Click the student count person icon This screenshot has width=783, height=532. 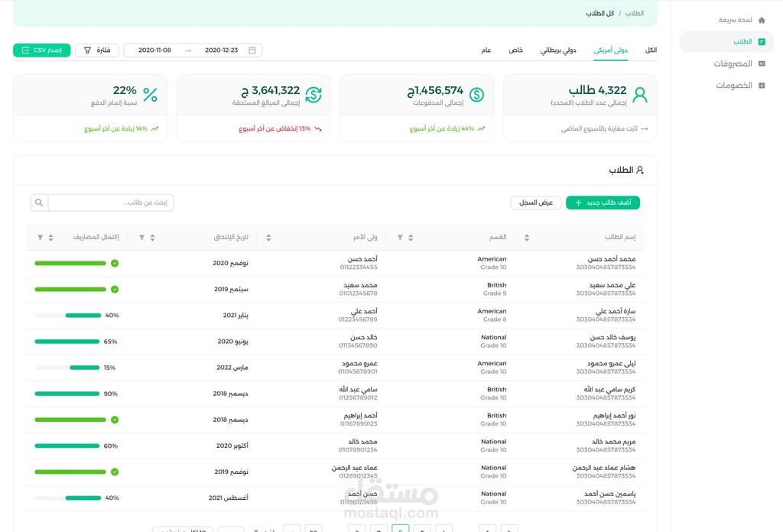click(x=640, y=95)
